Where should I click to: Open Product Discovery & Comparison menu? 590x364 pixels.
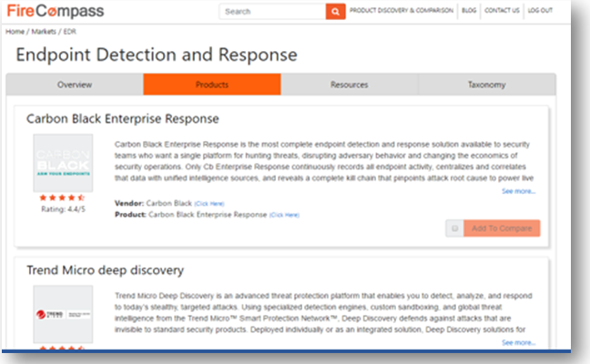click(x=402, y=11)
